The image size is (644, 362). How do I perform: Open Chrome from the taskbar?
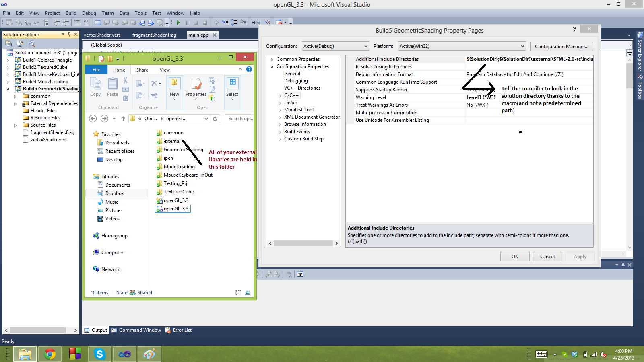tap(50, 354)
